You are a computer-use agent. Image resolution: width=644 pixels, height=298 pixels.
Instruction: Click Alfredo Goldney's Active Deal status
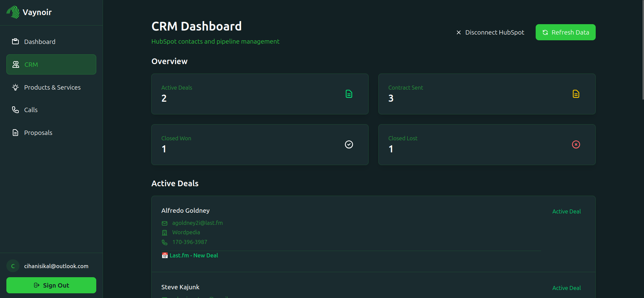[x=567, y=211]
